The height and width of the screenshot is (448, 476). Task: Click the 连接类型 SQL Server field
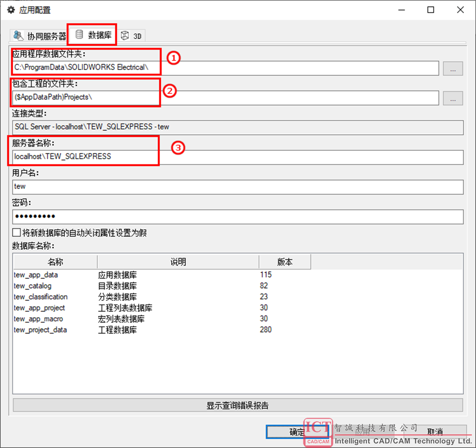tap(238, 127)
